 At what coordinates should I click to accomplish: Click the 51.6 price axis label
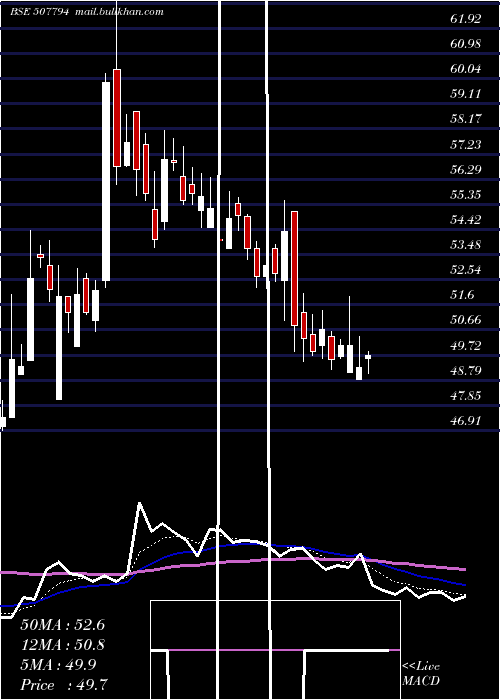(462, 295)
